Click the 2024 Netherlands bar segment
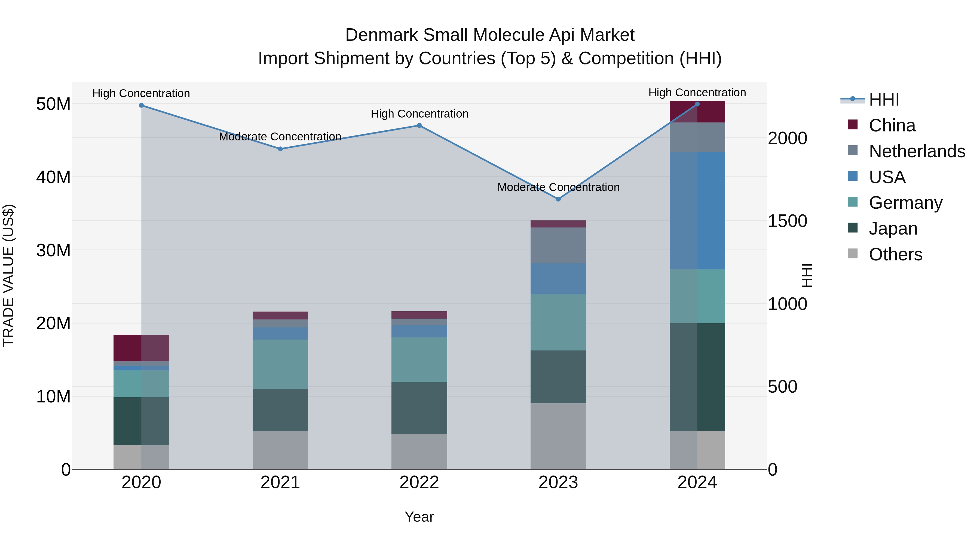 (x=697, y=137)
